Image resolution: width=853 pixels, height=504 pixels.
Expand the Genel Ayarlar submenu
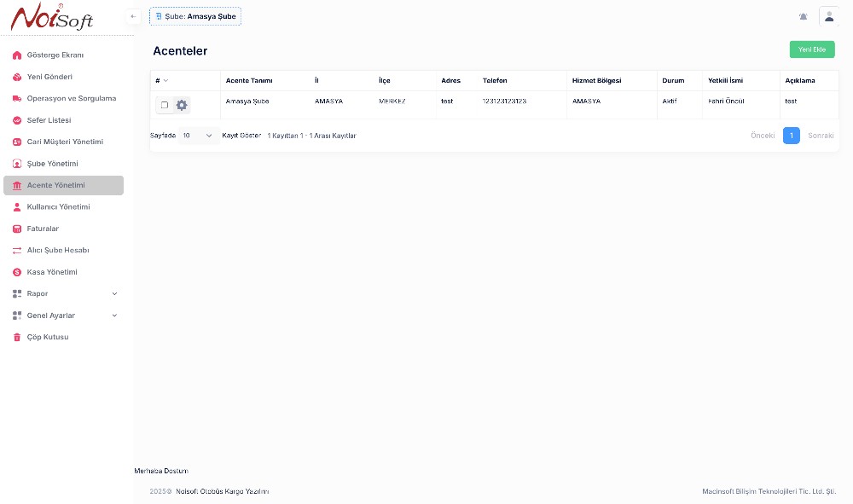click(114, 316)
